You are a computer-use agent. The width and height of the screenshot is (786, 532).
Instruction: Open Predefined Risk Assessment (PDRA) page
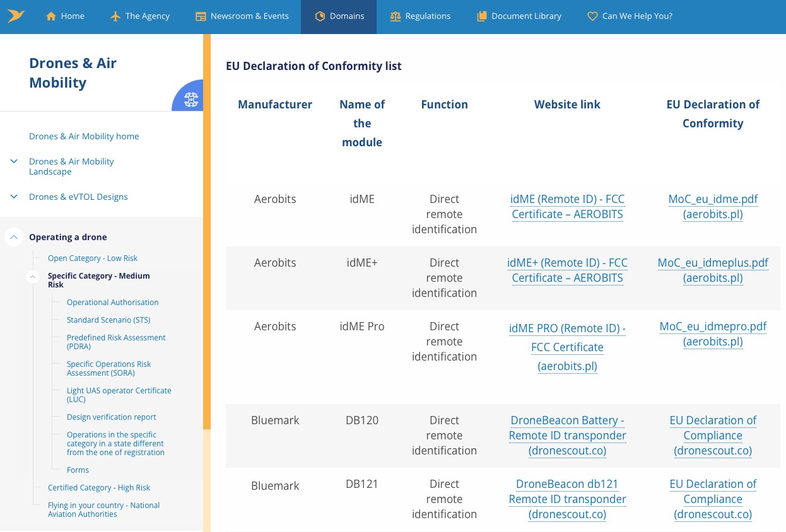tap(116, 342)
